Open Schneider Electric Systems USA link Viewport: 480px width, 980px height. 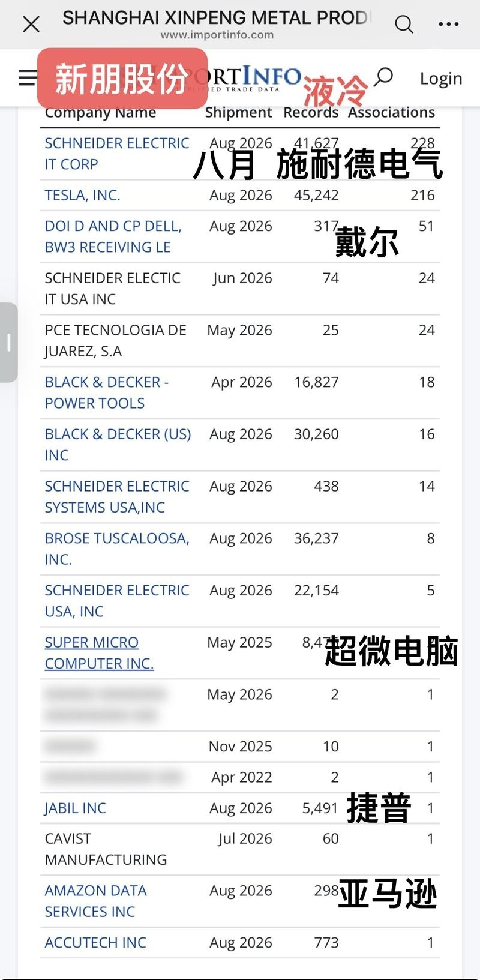pyautogui.click(x=117, y=497)
